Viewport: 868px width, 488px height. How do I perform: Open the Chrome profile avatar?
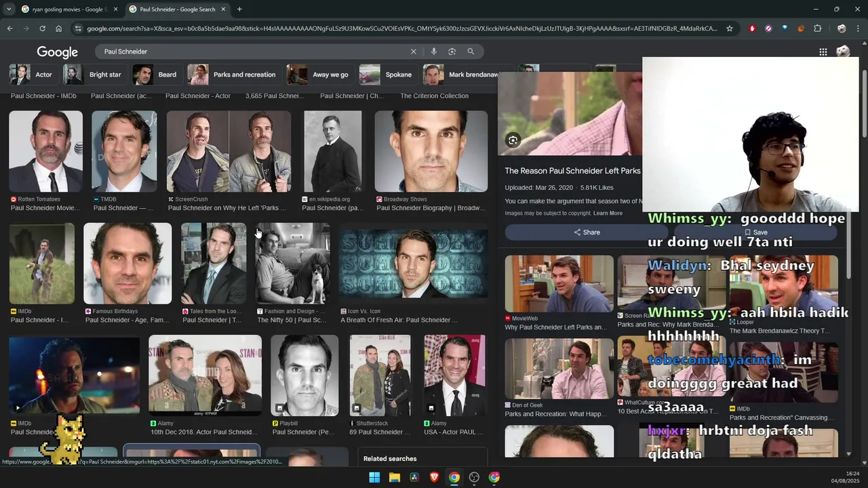(842, 28)
